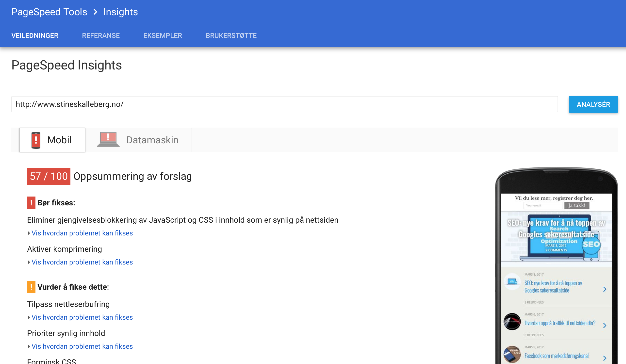Open the EKSEMPLER menu item
This screenshot has height=364, width=626.
coord(163,35)
